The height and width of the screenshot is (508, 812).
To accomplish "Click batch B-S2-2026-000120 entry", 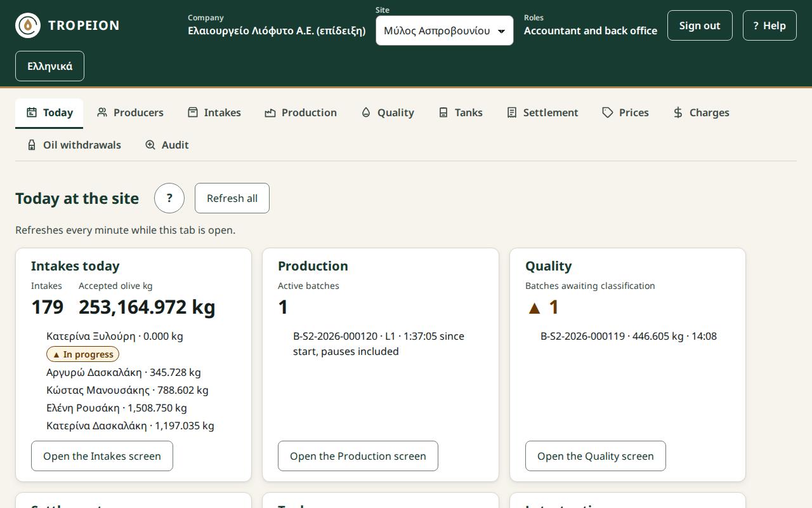I will point(379,344).
